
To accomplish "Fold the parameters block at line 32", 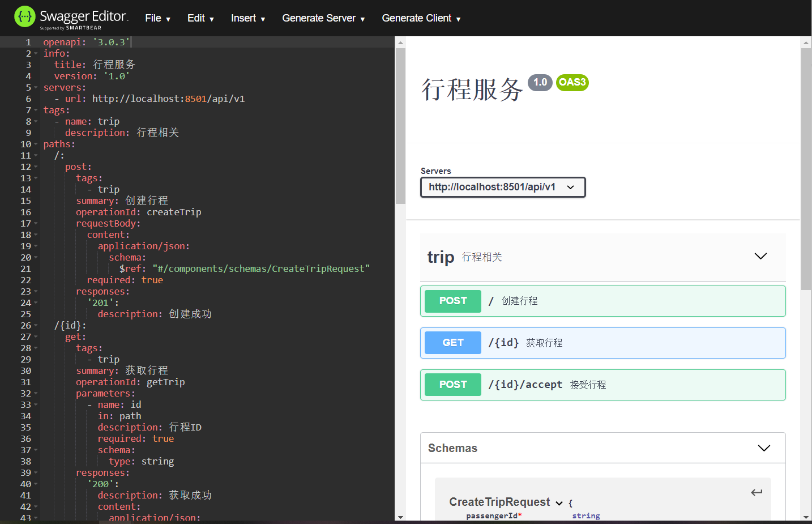I will 36,393.
